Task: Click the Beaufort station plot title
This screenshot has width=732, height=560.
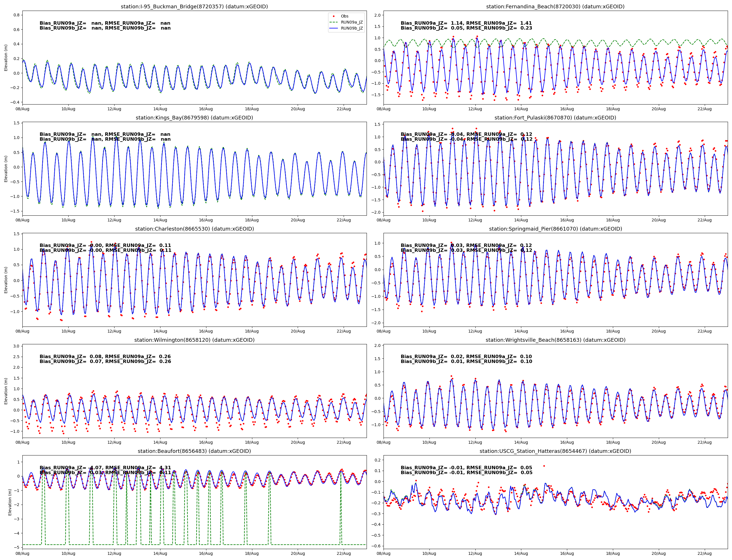Action: click(x=194, y=451)
